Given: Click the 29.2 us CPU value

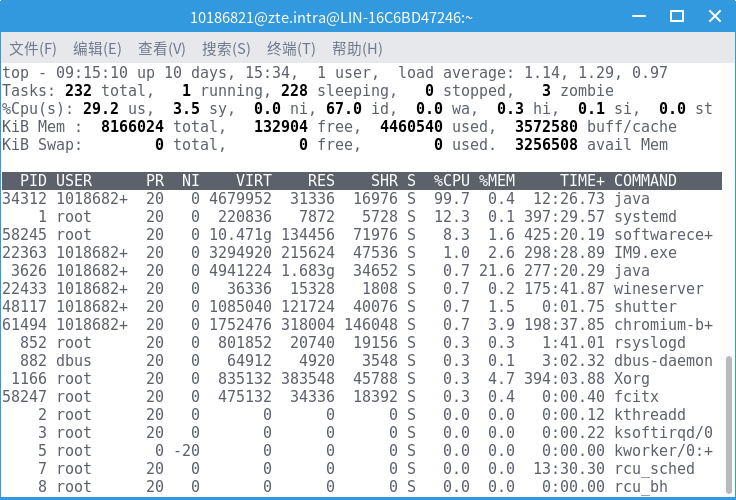Looking at the screenshot, I should (x=101, y=109).
